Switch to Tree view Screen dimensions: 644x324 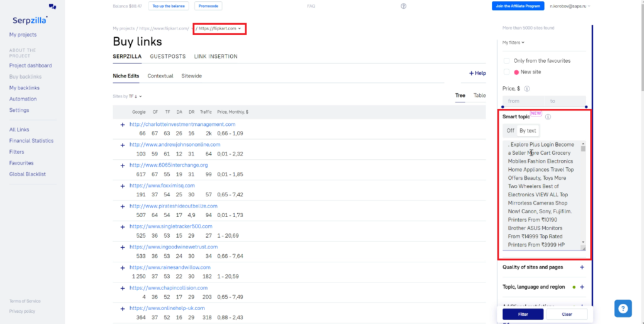(460, 95)
